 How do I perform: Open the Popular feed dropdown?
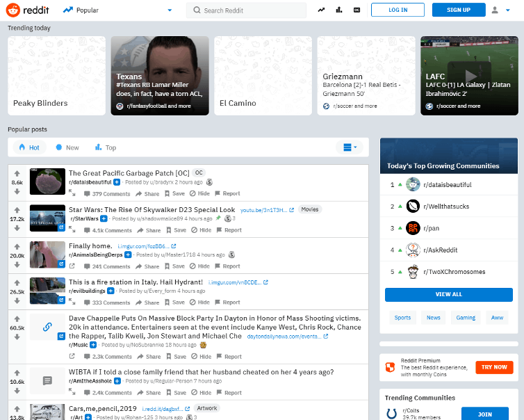117,10
